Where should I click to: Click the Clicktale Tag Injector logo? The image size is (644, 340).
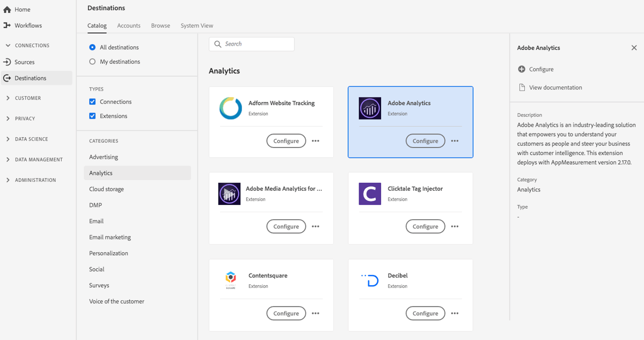click(369, 194)
